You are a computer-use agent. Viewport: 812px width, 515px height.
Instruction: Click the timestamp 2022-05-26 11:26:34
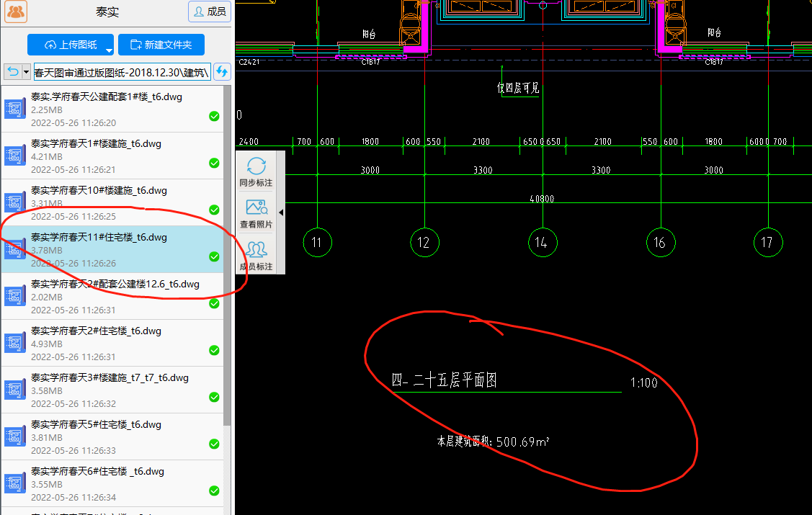pyautogui.click(x=73, y=498)
